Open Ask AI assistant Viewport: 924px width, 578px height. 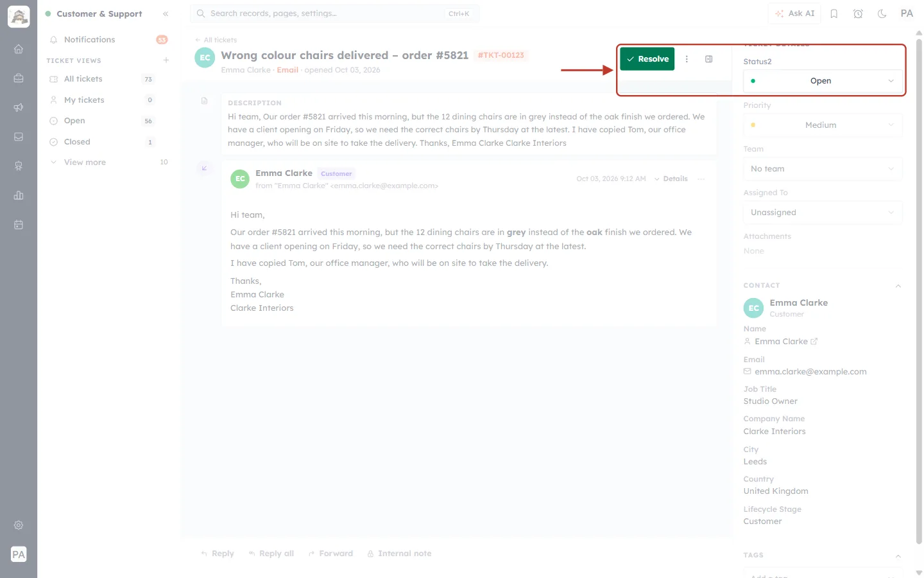point(794,13)
